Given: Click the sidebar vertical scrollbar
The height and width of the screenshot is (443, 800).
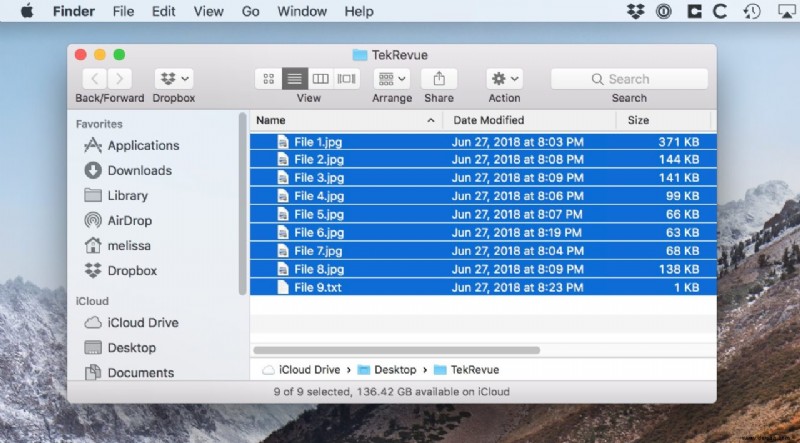Looking at the screenshot, I should pos(243,204).
